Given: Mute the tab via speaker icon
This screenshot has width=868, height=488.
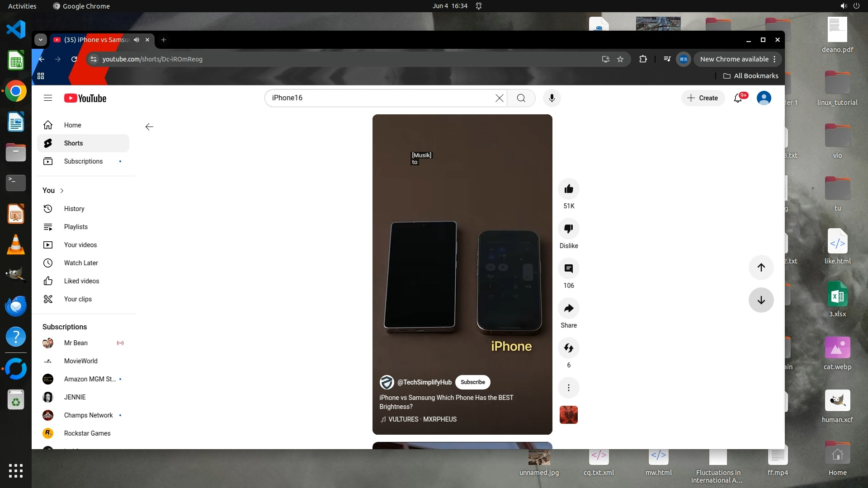Looking at the screenshot, I should (137, 40).
